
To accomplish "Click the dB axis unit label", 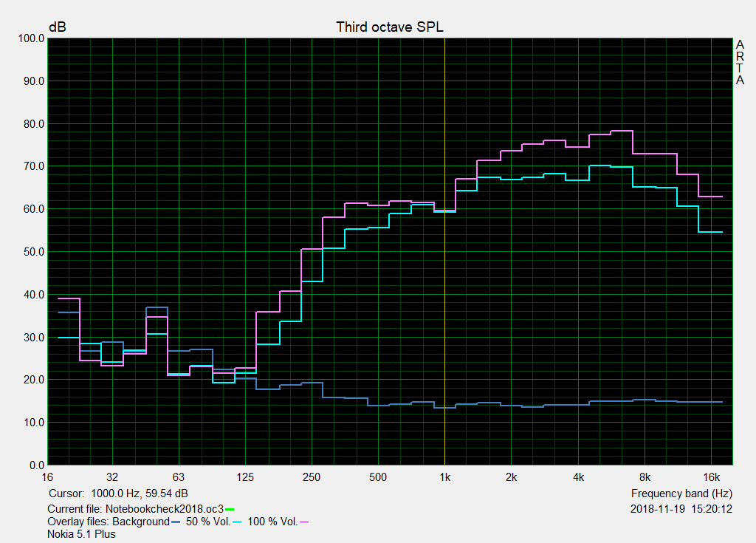I will [58, 27].
